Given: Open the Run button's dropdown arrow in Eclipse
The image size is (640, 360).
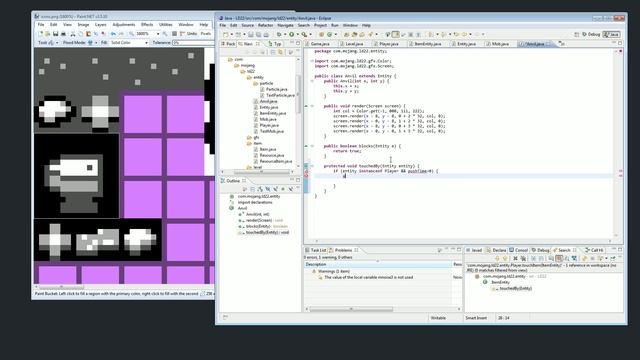Looking at the screenshot, I should 298,35.
